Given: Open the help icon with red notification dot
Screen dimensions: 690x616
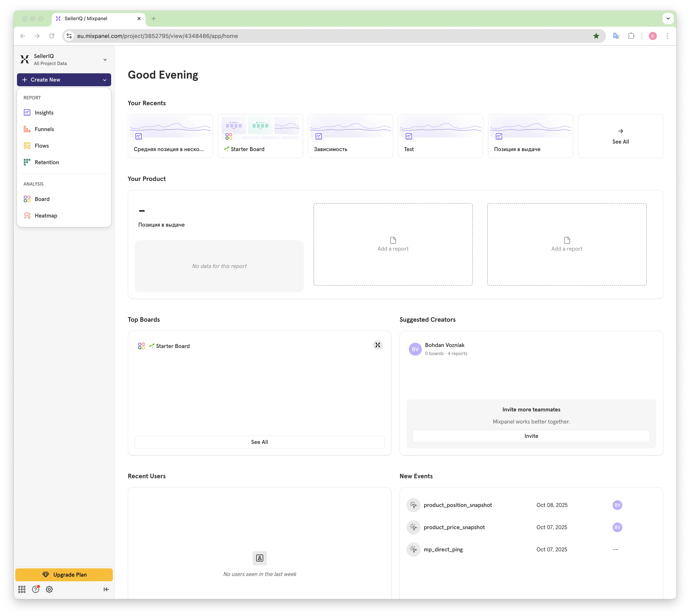Looking at the screenshot, I should click(x=36, y=589).
